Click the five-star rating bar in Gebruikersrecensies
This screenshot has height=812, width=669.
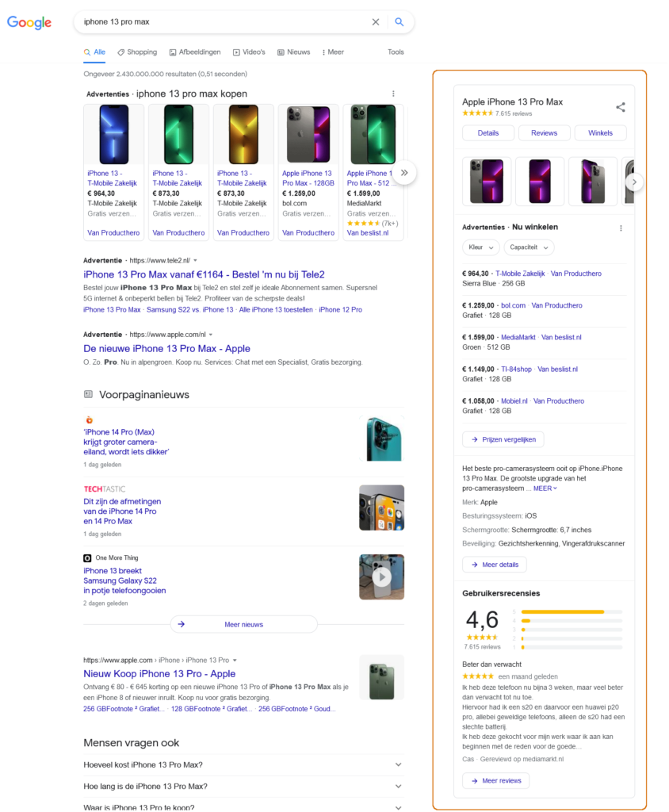coord(572,612)
